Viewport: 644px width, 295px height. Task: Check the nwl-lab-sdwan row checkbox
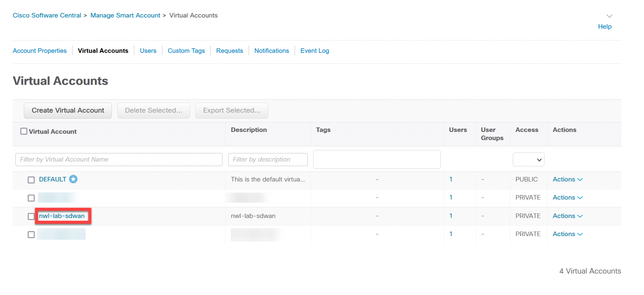point(31,216)
